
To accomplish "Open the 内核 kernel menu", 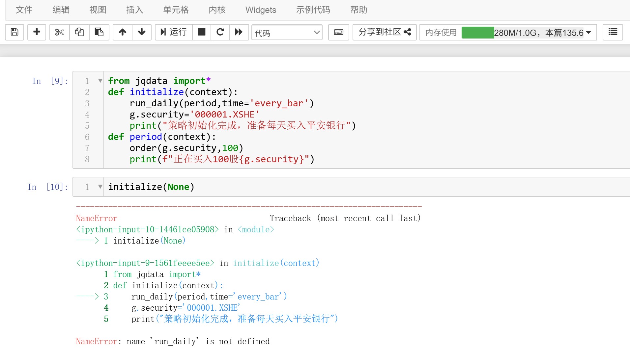I will [217, 10].
